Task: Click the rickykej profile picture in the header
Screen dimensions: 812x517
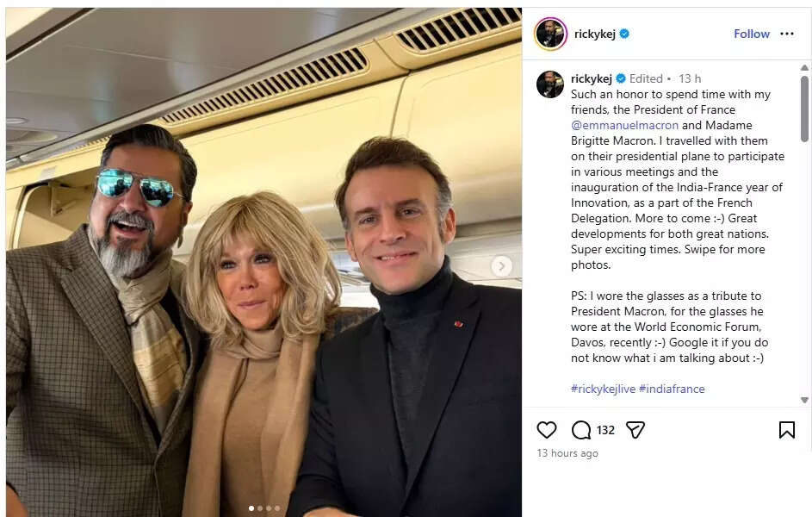Action: pos(550,34)
